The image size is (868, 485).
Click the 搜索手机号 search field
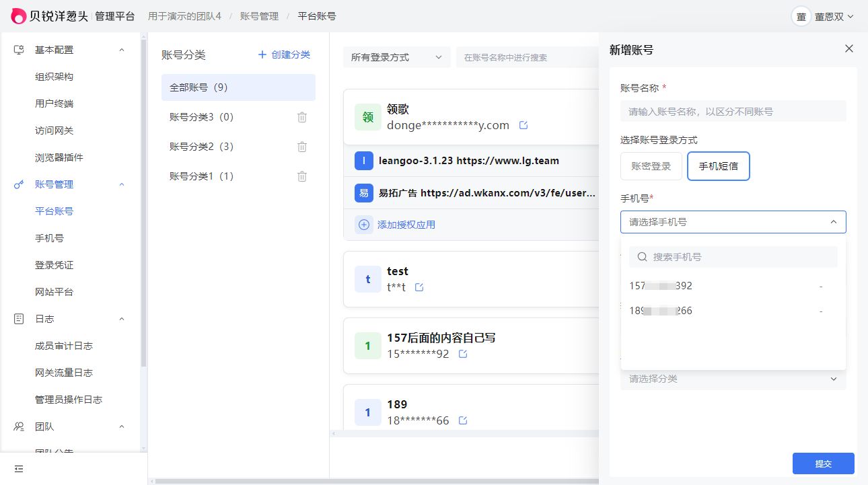pos(733,257)
